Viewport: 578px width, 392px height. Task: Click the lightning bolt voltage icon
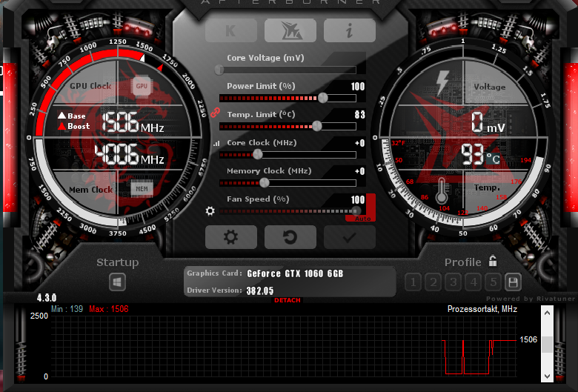coord(442,84)
